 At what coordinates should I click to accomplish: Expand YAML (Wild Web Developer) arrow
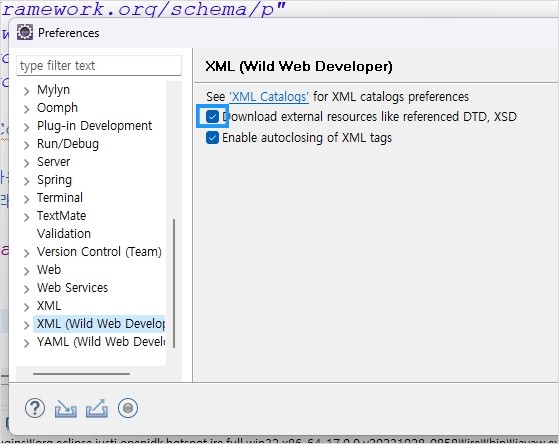[26, 343]
